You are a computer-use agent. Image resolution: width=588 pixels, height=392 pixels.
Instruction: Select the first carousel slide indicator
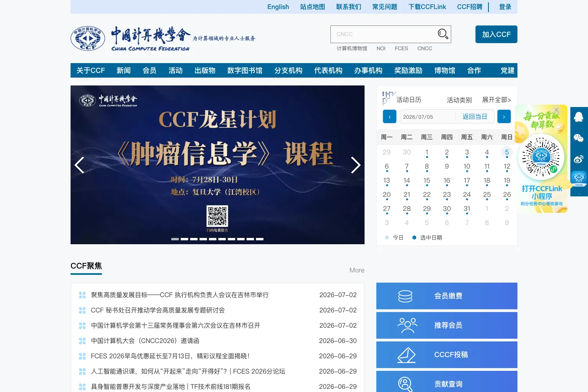[x=175, y=239]
